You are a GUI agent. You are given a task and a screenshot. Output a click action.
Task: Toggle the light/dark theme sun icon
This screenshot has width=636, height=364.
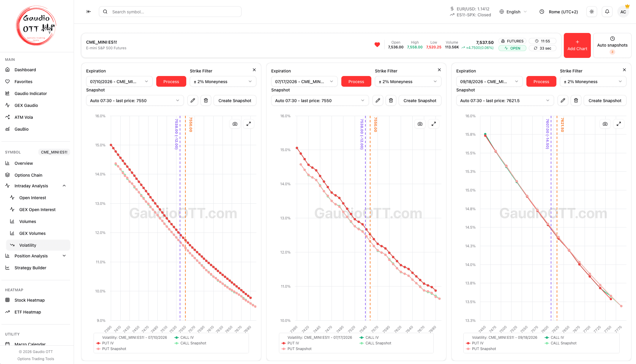(591, 12)
